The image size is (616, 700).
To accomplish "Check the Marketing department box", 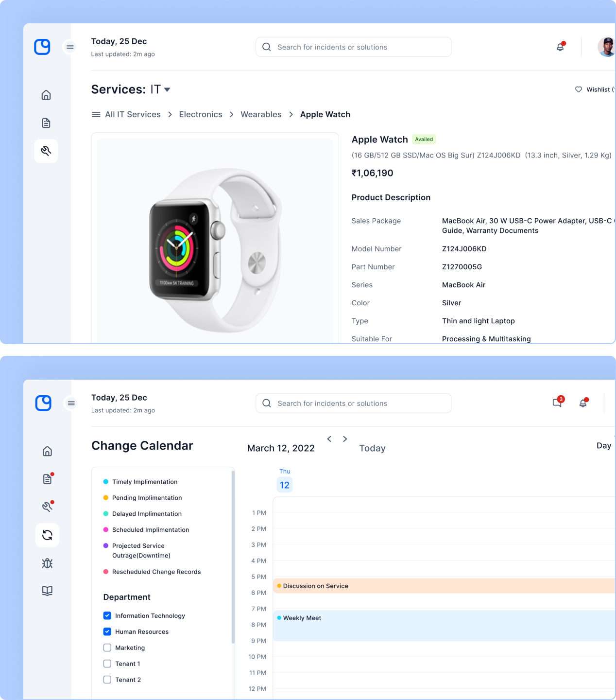I will point(107,648).
